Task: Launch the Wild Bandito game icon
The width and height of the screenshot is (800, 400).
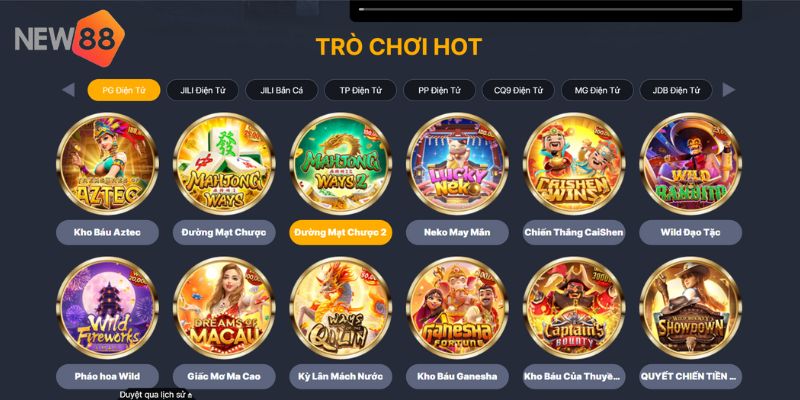Action: click(690, 164)
